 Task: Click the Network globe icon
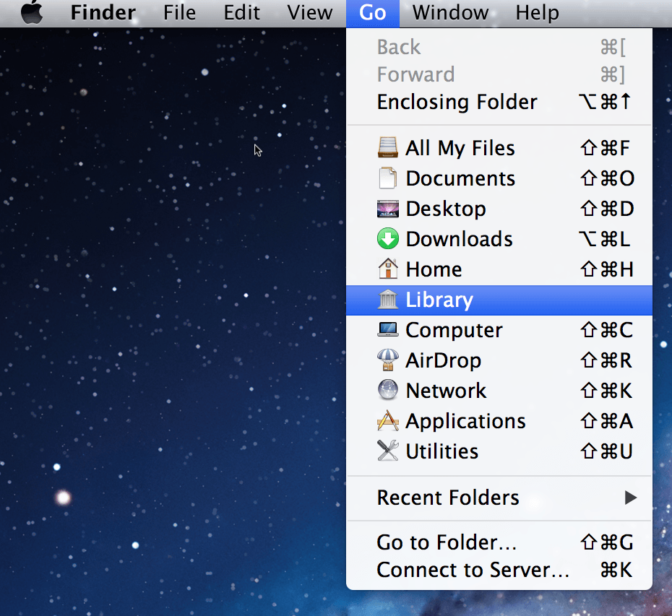pyautogui.click(x=388, y=390)
